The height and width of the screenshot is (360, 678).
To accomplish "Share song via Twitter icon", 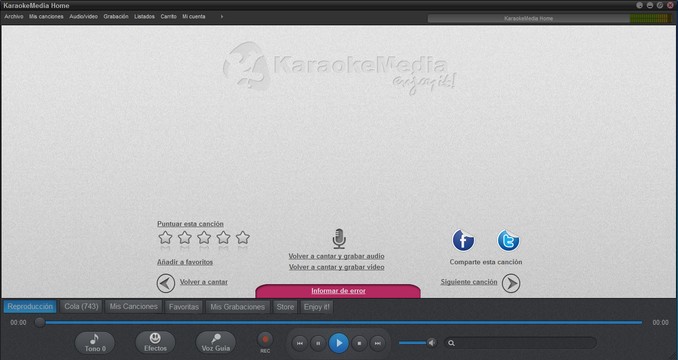I will (x=508, y=240).
